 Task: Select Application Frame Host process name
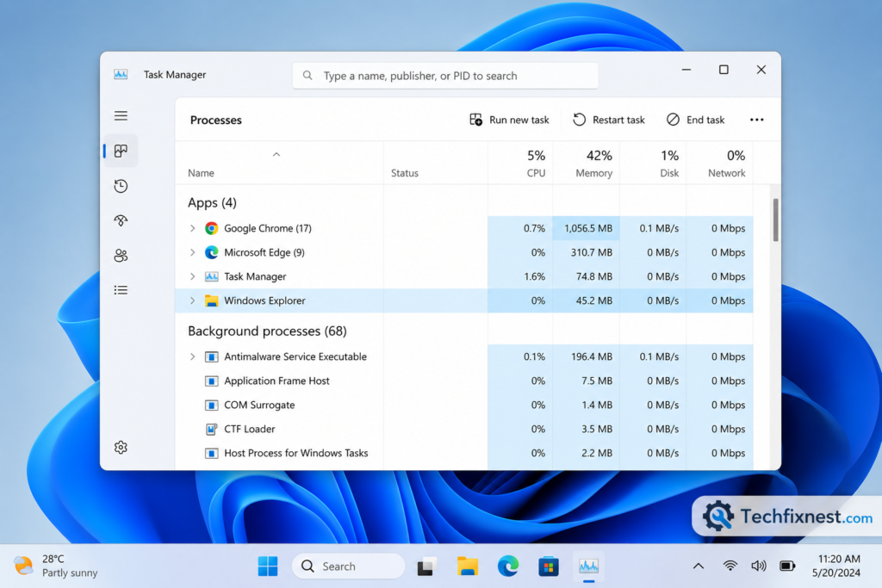click(276, 381)
